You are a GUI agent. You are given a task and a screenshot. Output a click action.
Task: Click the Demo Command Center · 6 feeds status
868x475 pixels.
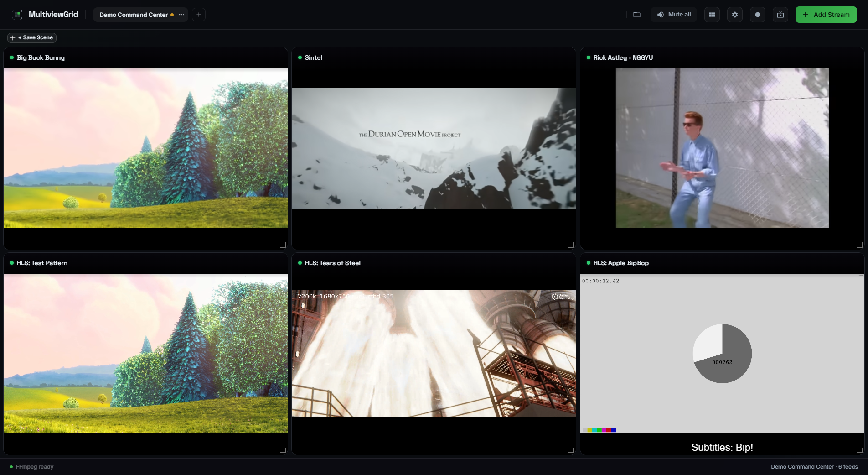814,467
